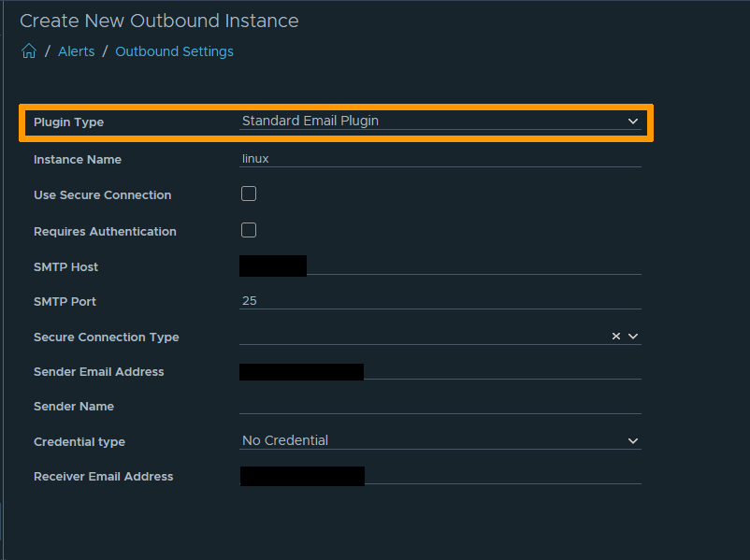Click the Secure Connection Type chevron icon

pyautogui.click(x=633, y=336)
